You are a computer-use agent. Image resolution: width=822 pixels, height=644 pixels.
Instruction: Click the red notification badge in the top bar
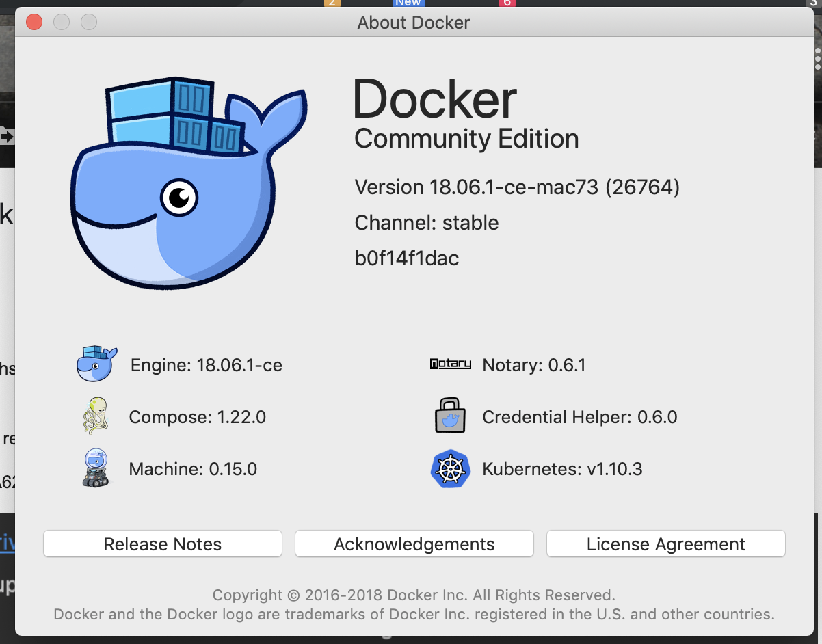507,3
